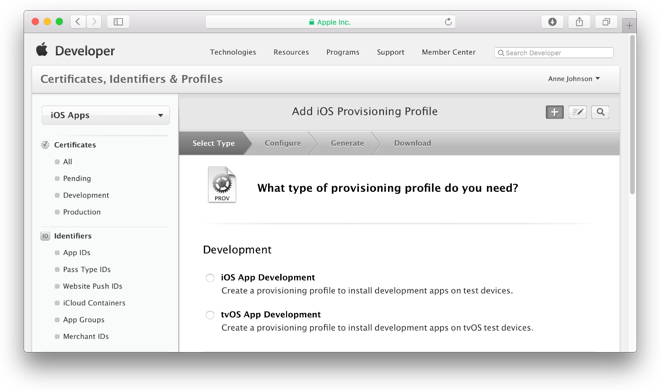
Task: Show All certificates in sidebar
Action: pos(67,162)
